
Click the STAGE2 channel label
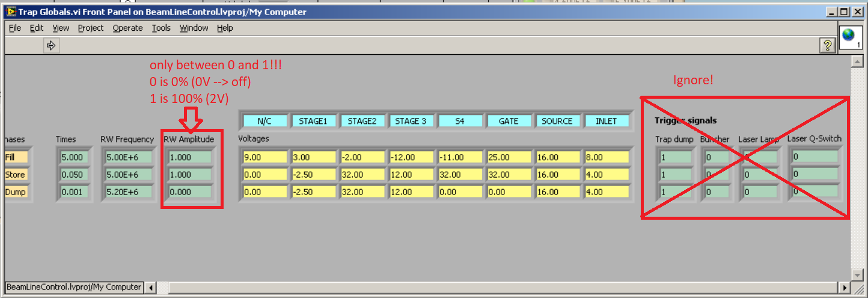(362, 121)
